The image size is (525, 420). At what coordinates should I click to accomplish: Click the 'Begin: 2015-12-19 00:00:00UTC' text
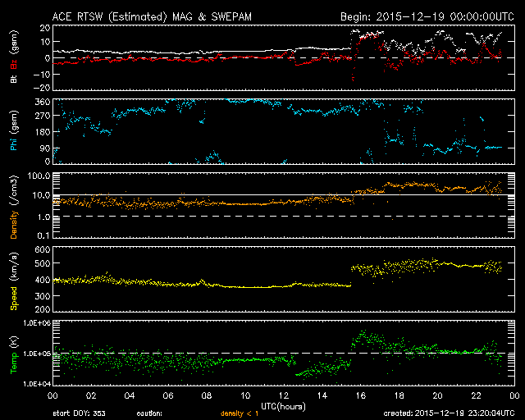(427, 16)
